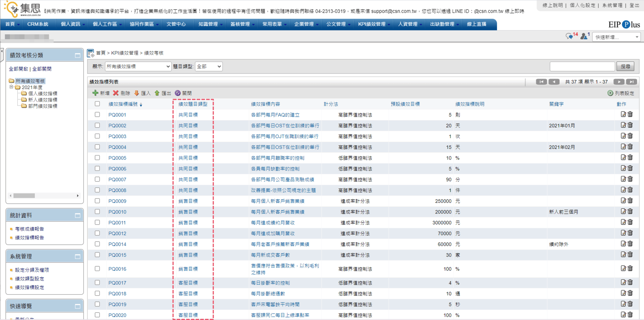644x320 pixels.
Task: Check the box for PQ0003
Action: 97,136
